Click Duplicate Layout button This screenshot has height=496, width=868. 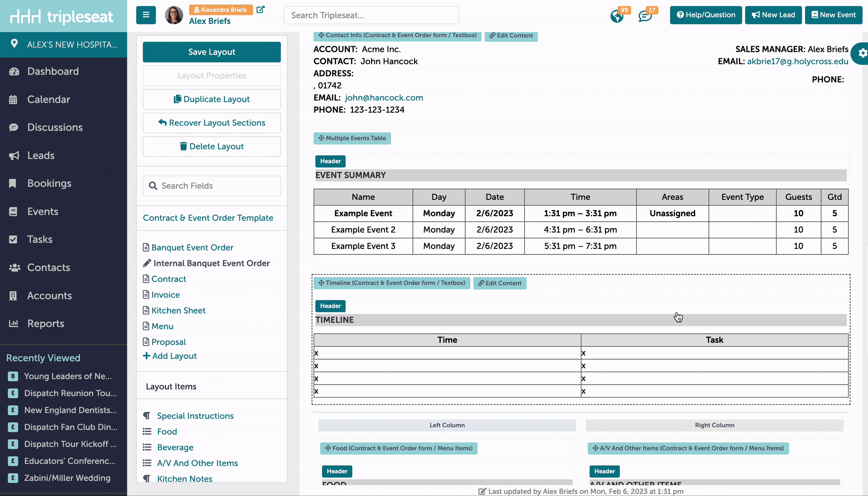pos(212,99)
